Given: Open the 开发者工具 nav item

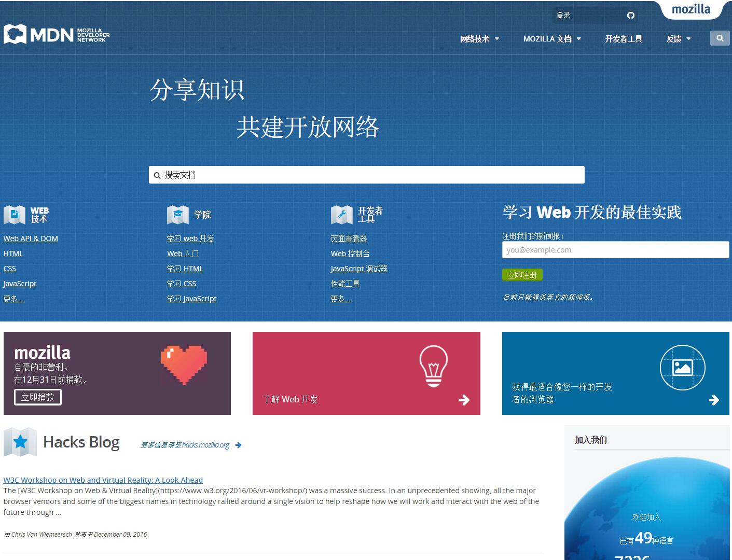Looking at the screenshot, I should [624, 39].
